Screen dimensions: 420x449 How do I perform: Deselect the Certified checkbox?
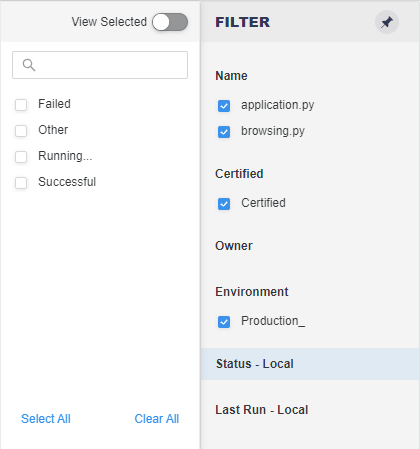[224, 204]
